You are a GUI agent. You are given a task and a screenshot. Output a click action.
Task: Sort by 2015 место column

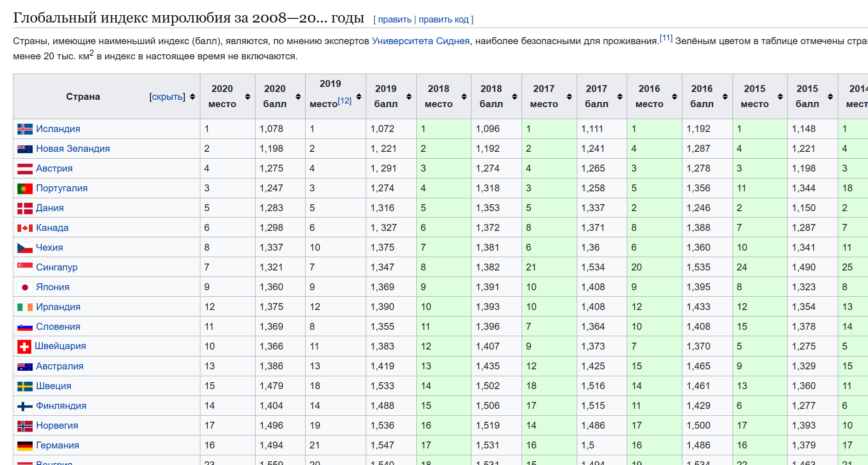pos(780,97)
